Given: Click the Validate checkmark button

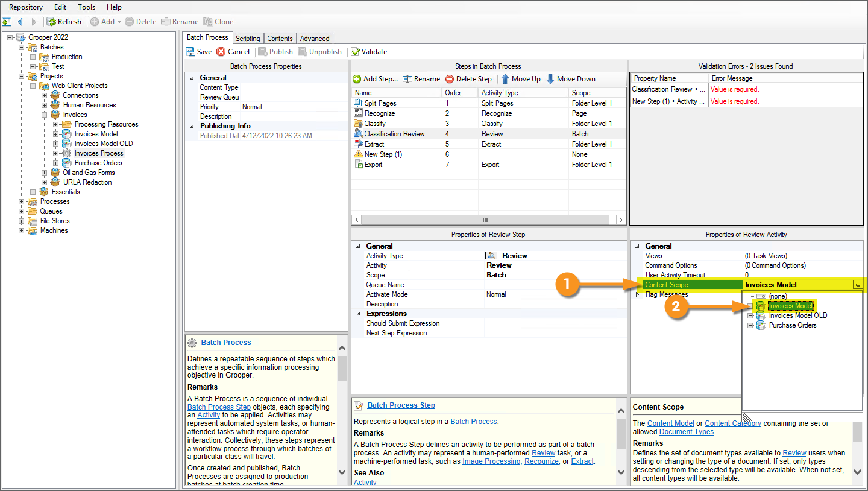Looking at the screenshot, I should coord(356,52).
